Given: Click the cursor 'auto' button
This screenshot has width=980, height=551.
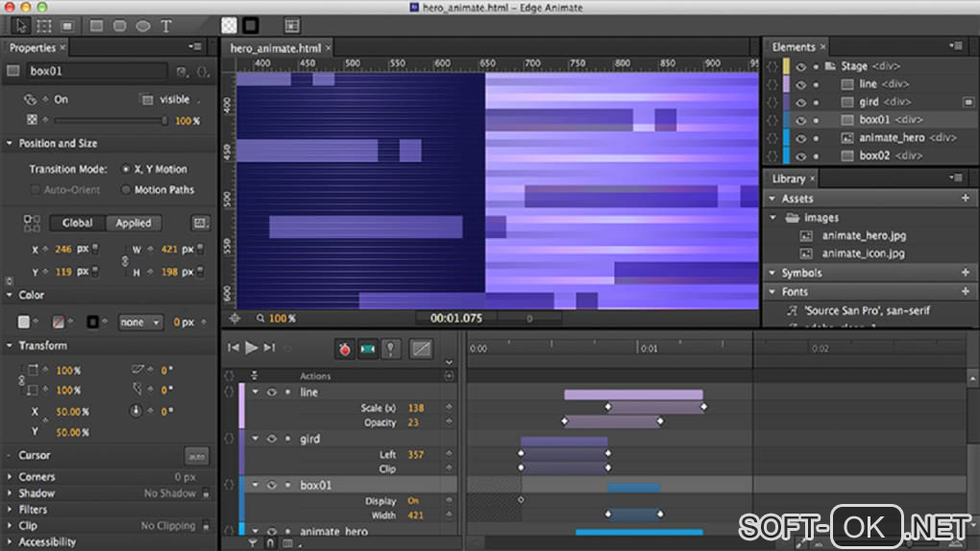Looking at the screenshot, I should (x=196, y=456).
